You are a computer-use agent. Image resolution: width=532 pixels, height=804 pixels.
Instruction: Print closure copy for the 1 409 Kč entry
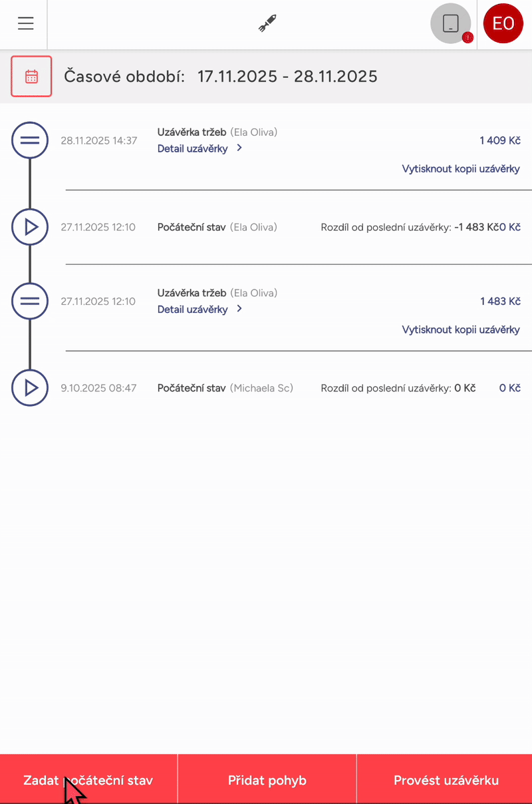tap(461, 169)
